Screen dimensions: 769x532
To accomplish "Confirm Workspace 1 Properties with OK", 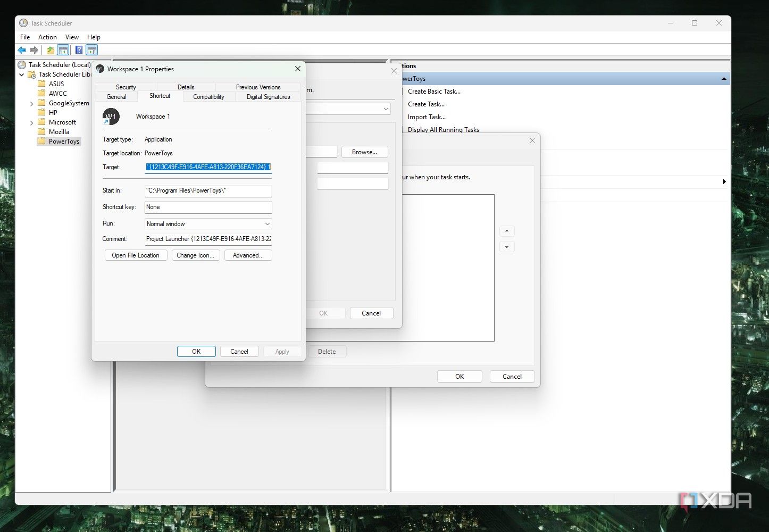I will coord(196,352).
